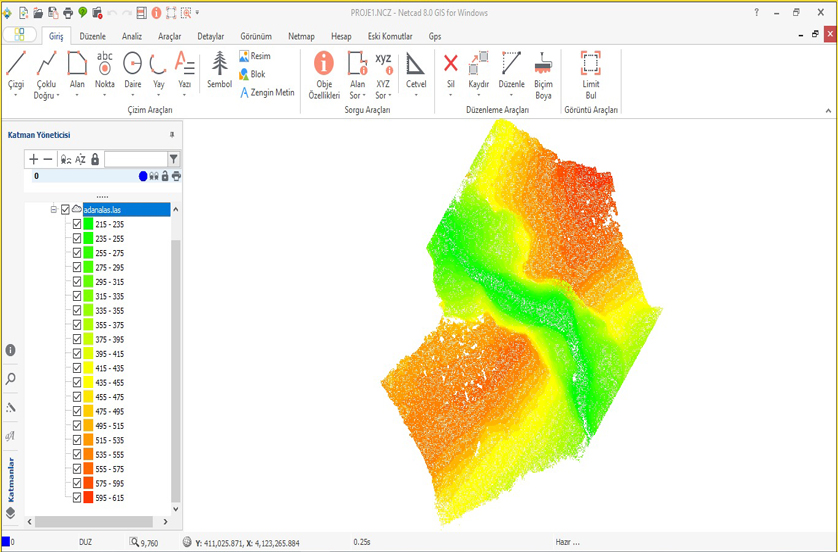Click the filter icon in layer manager
838x552 pixels.
174,159
